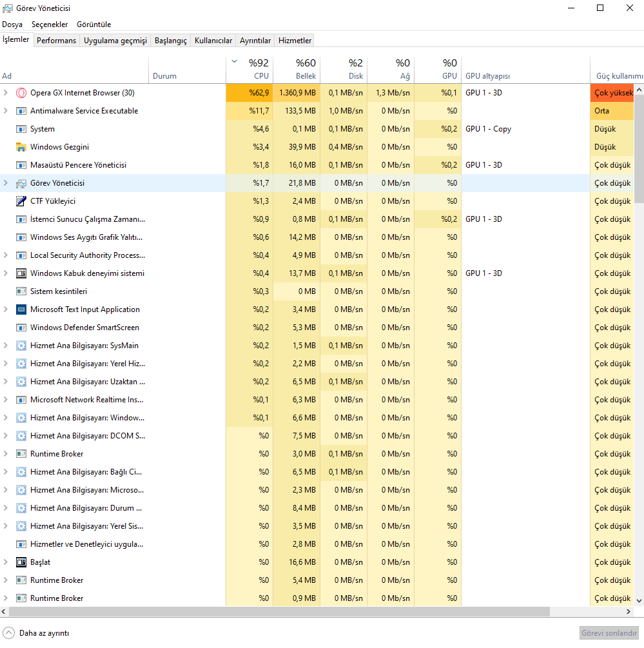Click the Bağlı Ci... service gear icon
Screen dimensions: 644x648
tap(21, 472)
